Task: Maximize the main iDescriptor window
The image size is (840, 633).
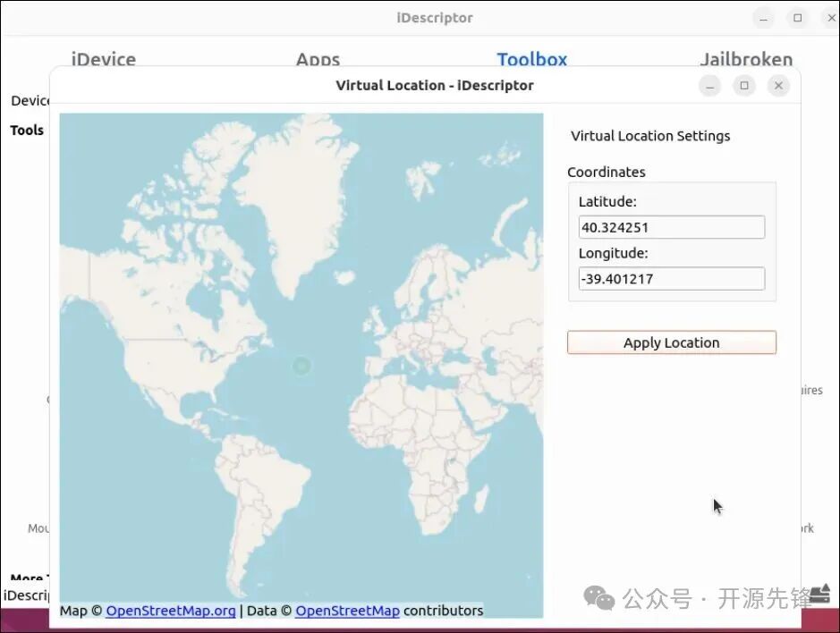Action: (797, 18)
